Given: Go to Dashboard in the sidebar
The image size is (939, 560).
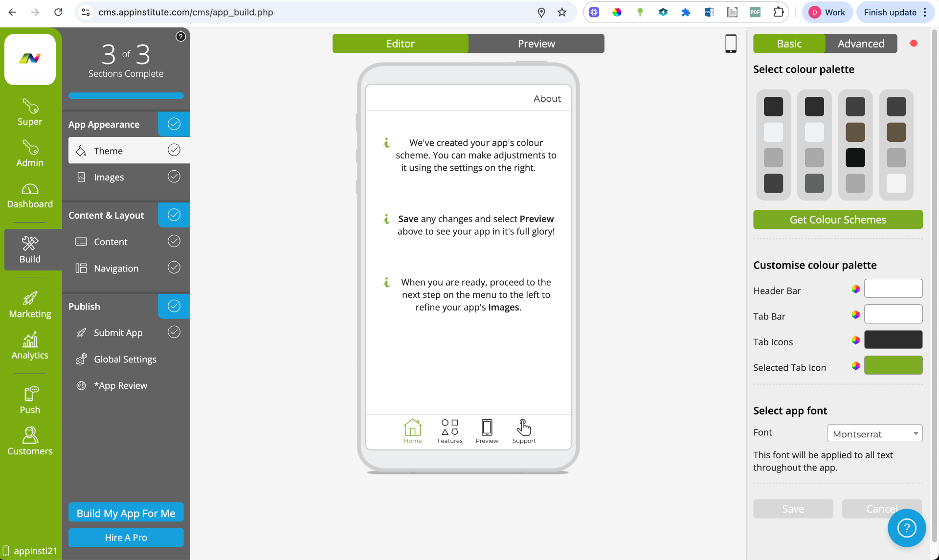Looking at the screenshot, I should [x=30, y=196].
